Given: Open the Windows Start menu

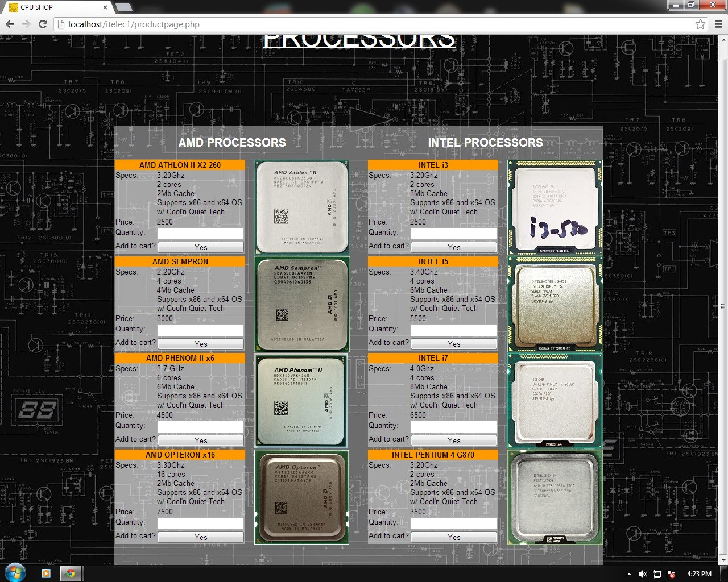Looking at the screenshot, I should point(15,573).
